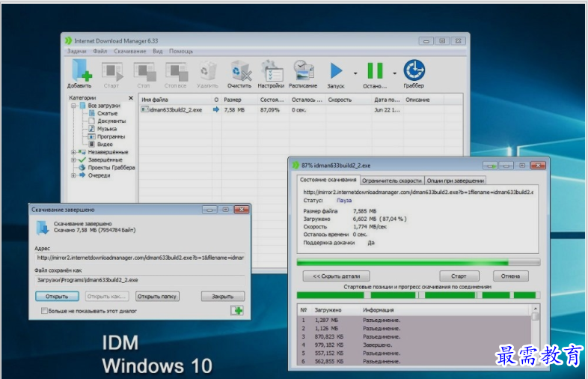Click the Файл сохранён как path field
Image resolution: width=588 pixels, height=379 pixels.
pos(140,280)
